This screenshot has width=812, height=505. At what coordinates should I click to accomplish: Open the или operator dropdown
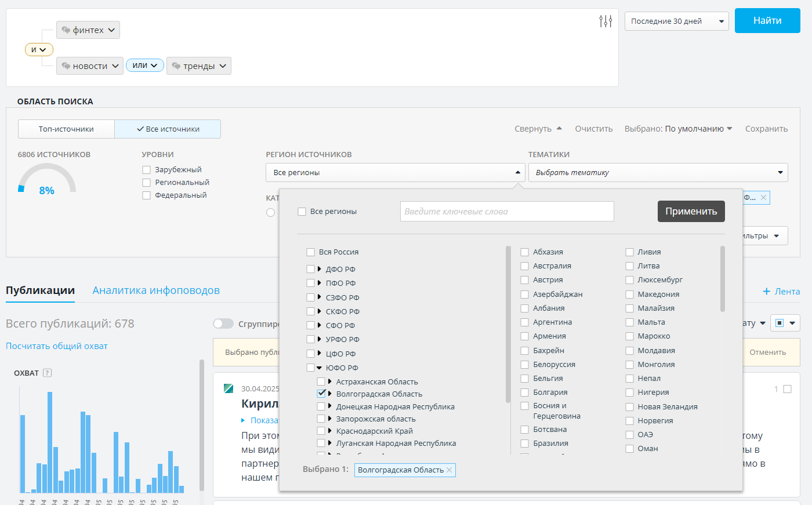tap(144, 66)
